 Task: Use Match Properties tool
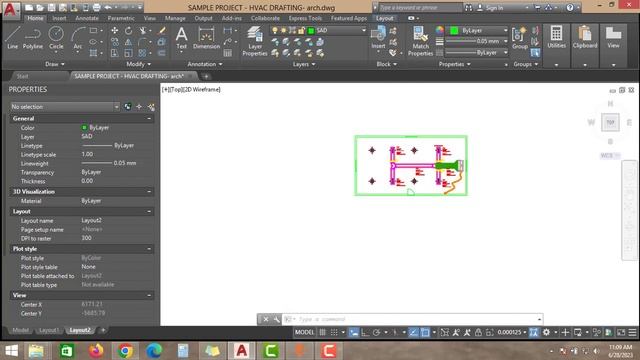420,41
